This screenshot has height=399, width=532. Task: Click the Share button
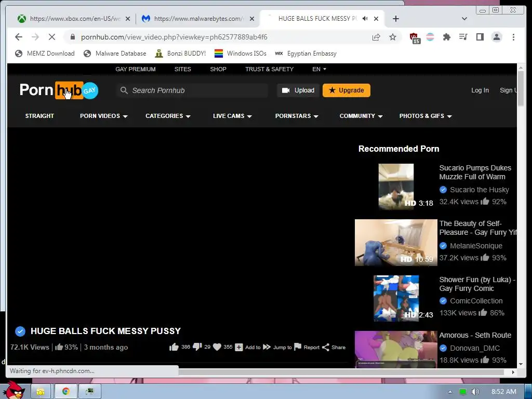334,347
